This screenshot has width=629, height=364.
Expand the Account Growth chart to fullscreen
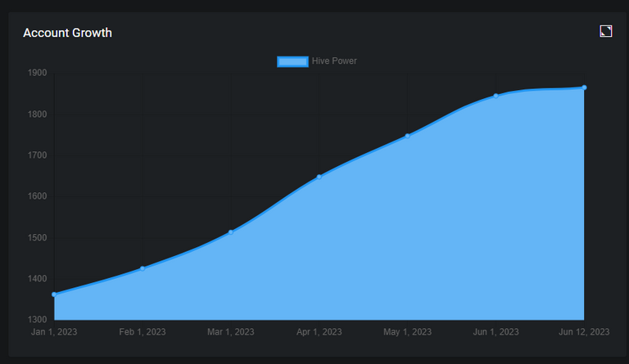tap(606, 31)
